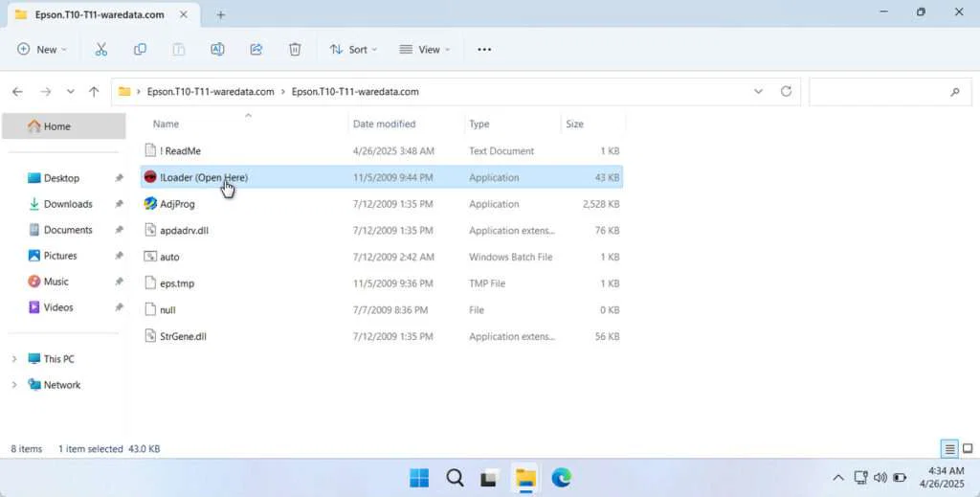Open the New item dropdown

click(x=42, y=50)
